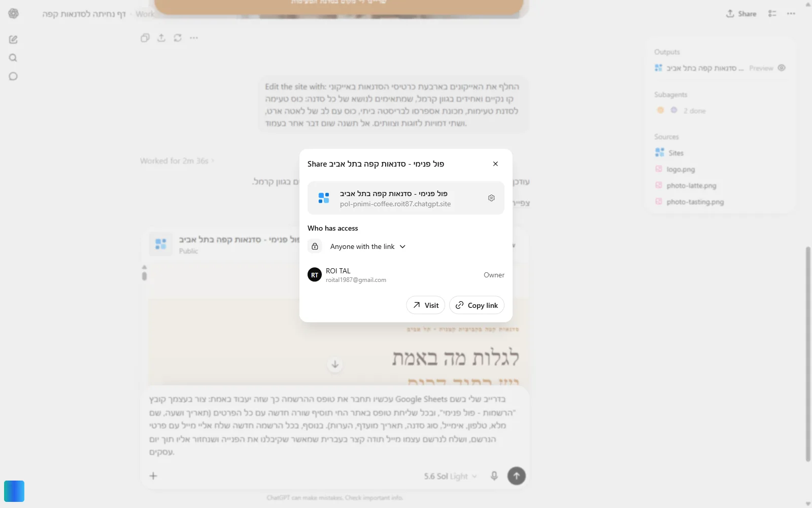Open the ChatGPT logo menu
Image resolution: width=812 pixels, height=508 pixels.
pos(14,14)
